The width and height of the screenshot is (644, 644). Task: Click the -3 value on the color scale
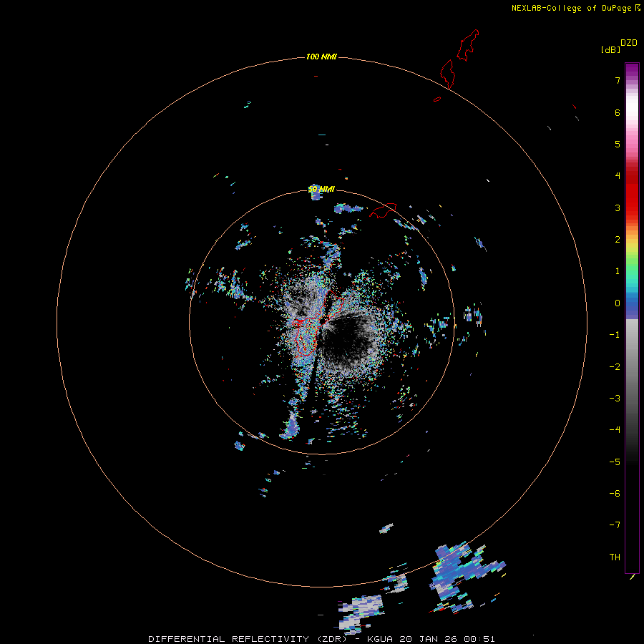click(x=615, y=399)
